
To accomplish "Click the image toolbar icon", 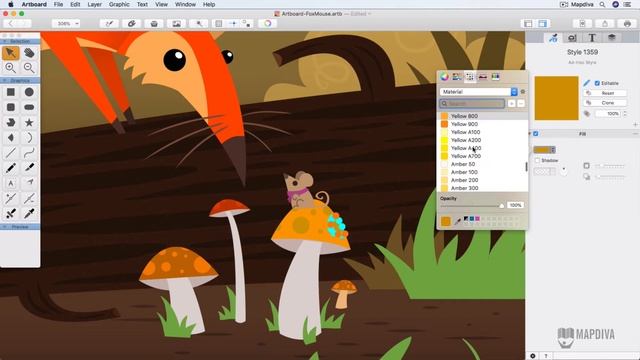I will point(176,24).
